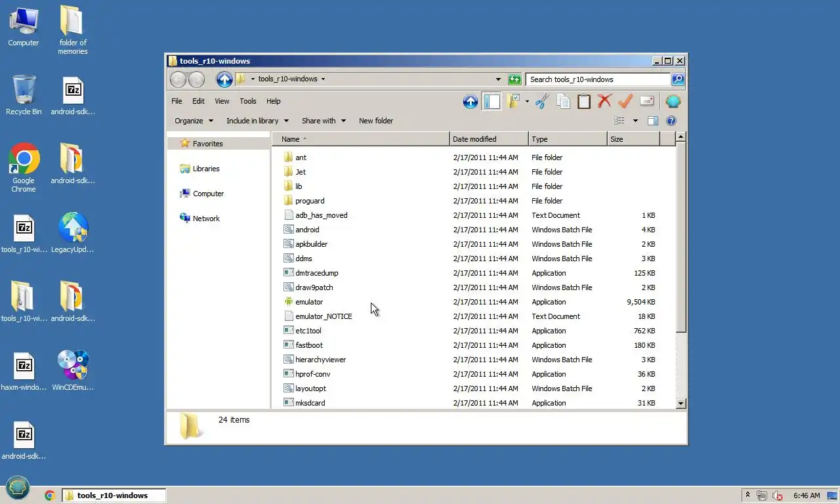Image resolution: width=840 pixels, height=504 pixels.
Task: Click the Email envelope toolbar icon
Action: pos(647,102)
